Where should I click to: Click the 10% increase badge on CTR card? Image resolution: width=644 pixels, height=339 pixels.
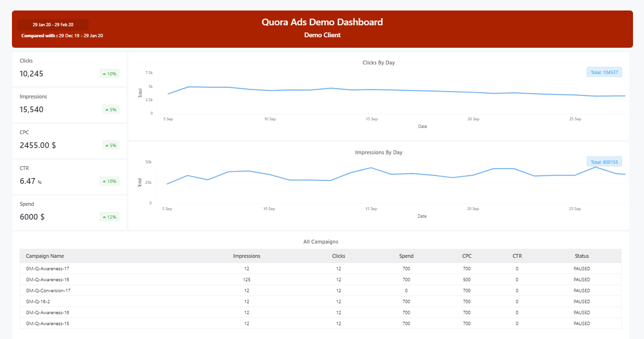[109, 181]
